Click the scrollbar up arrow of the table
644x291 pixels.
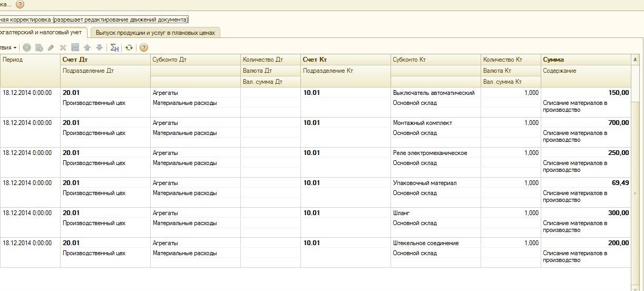click(635, 59)
